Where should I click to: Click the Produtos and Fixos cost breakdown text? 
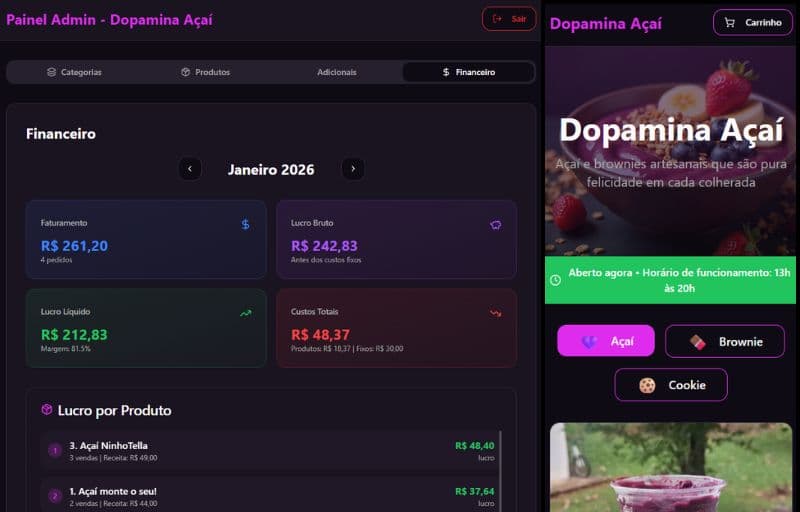pos(347,349)
